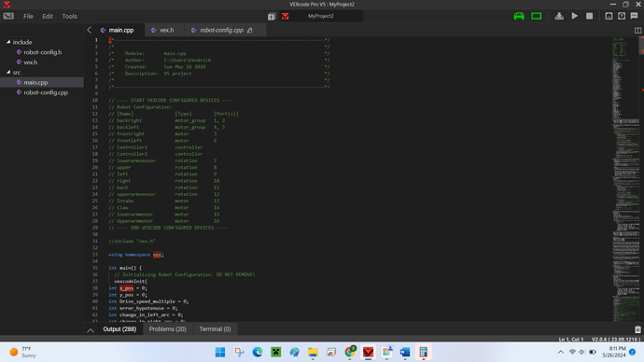Show the Output (288) panel tab

119,329
